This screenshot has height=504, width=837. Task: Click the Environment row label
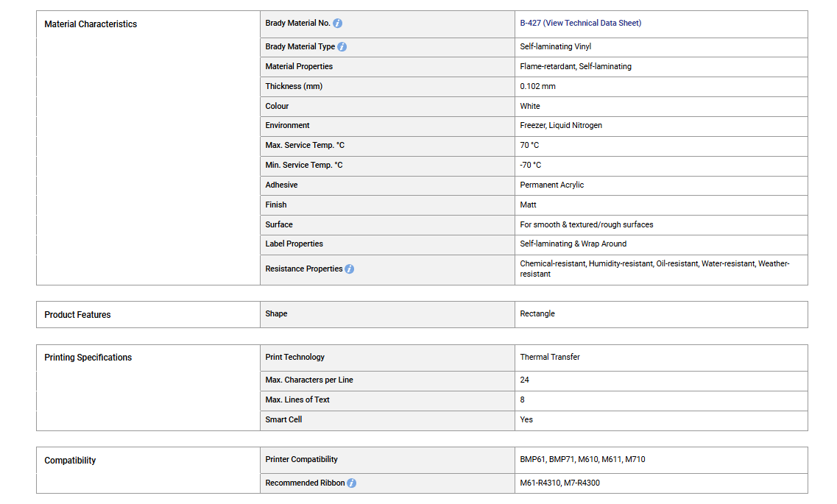(287, 125)
